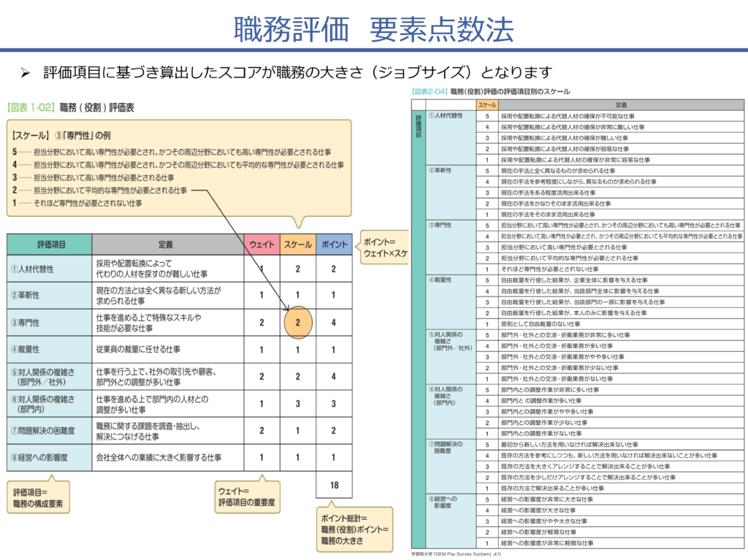Select 「自由裁量を行使した結果が、企業全体に影響を与える仕事」
The width and height of the screenshot is (748, 560).
tap(574, 280)
